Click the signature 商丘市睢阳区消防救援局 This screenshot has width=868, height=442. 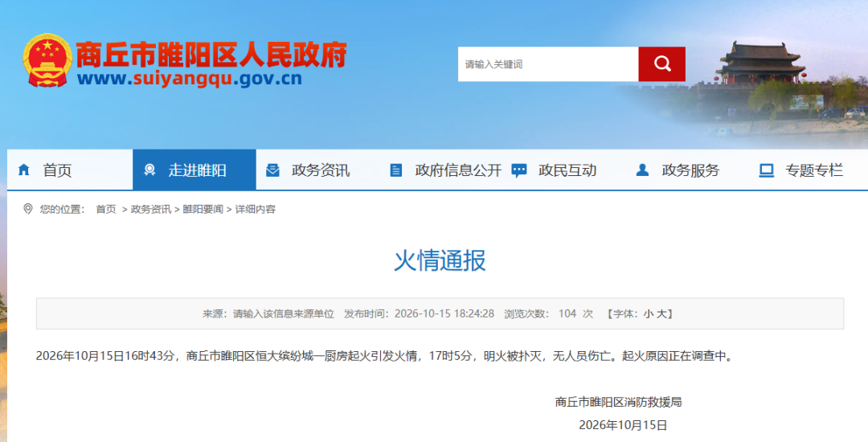click(618, 402)
